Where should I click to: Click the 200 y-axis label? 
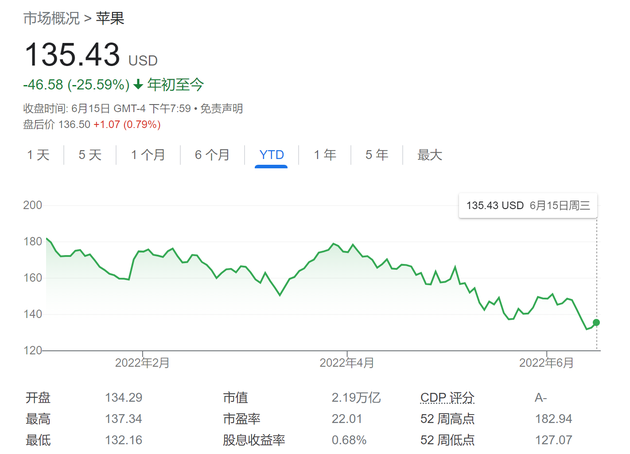tap(33, 205)
